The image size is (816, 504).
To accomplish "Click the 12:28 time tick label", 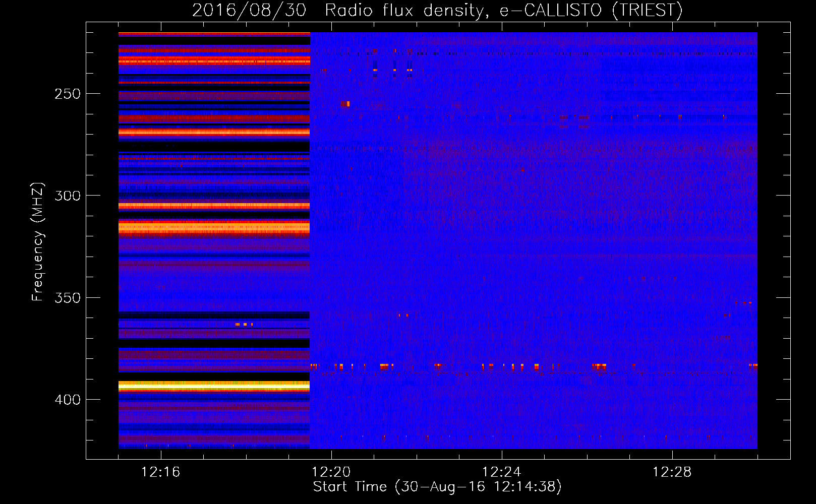I will click(x=672, y=472).
